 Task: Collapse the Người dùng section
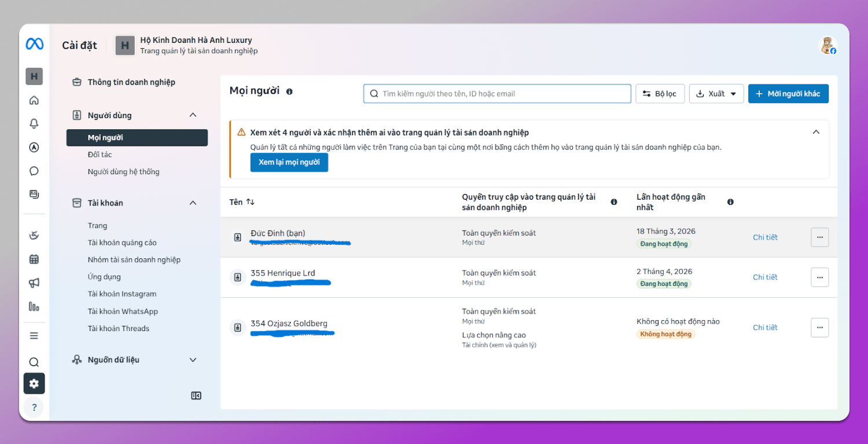193,115
